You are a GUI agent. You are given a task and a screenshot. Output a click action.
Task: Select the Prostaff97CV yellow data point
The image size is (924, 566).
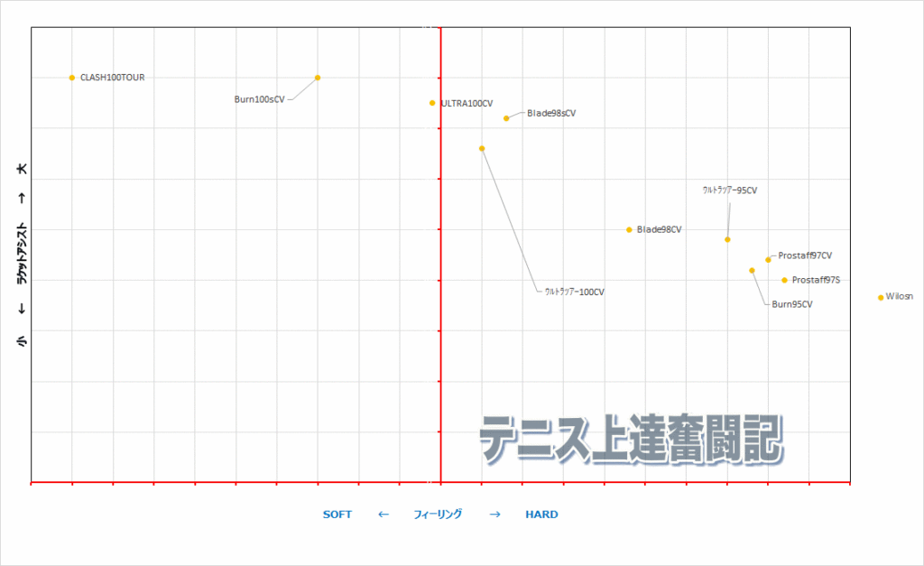pos(769,260)
